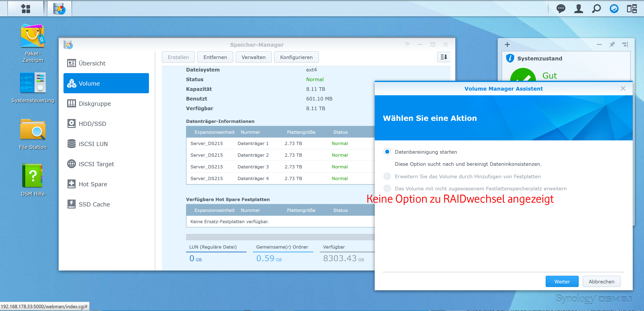
Task: Open the HDD/SSD sidebar section
Action: tap(92, 124)
